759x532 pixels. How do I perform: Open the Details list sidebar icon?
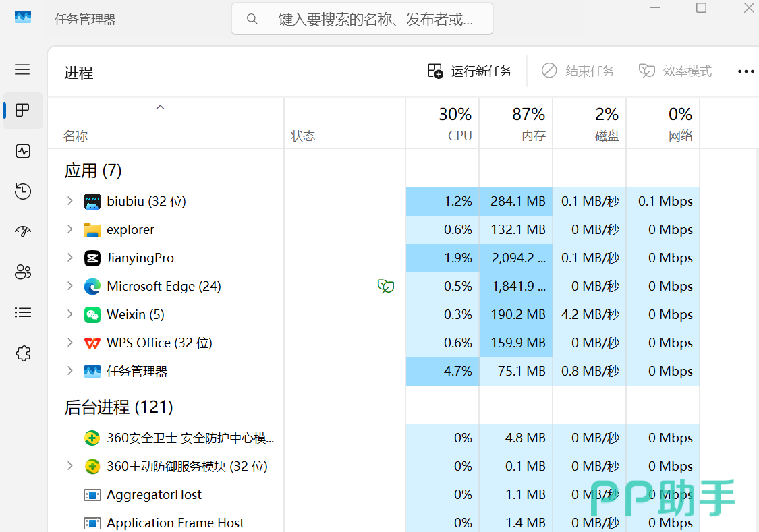click(23, 312)
